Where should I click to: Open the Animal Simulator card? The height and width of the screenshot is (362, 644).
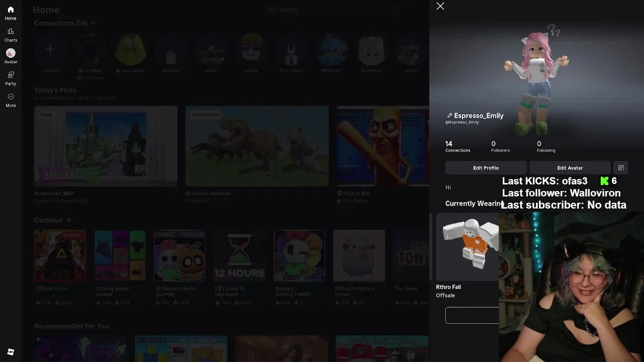257,146
